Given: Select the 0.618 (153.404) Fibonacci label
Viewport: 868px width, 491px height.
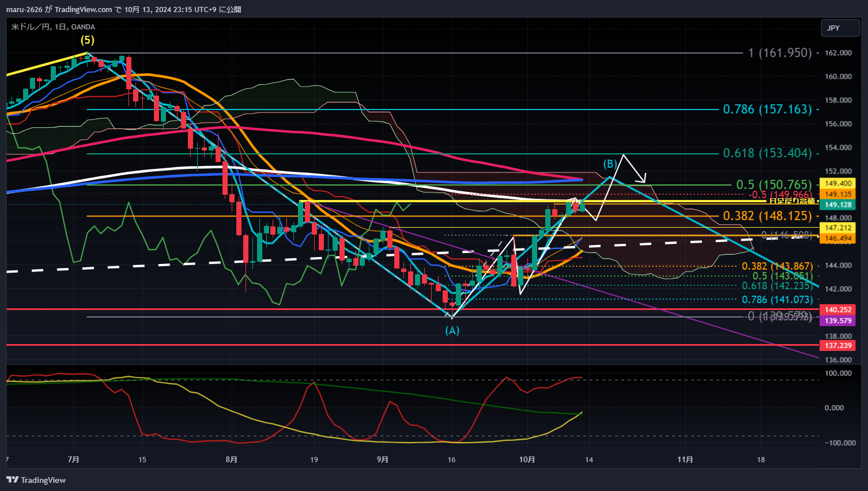Looking at the screenshot, I should (x=767, y=153).
